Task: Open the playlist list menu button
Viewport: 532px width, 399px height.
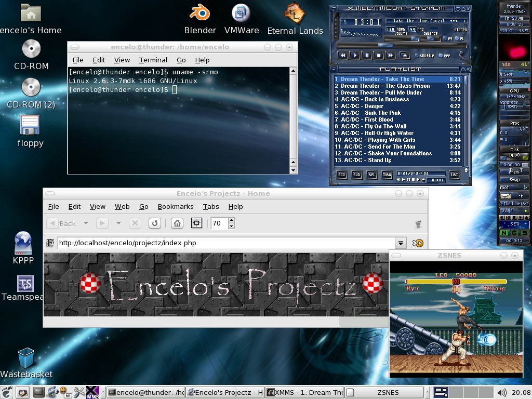Action: 454,175
